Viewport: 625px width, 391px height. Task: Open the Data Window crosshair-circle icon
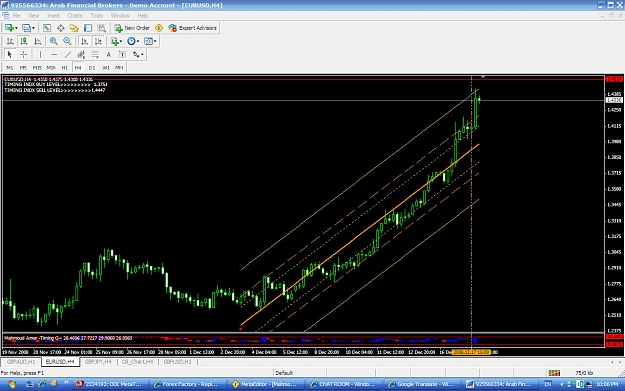click(x=61, y=28)
